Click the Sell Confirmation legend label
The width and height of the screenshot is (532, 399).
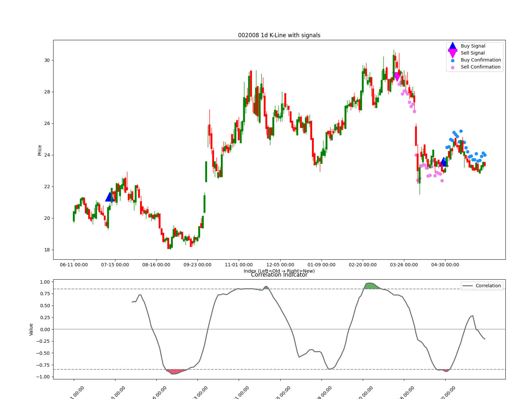(480, 67)
